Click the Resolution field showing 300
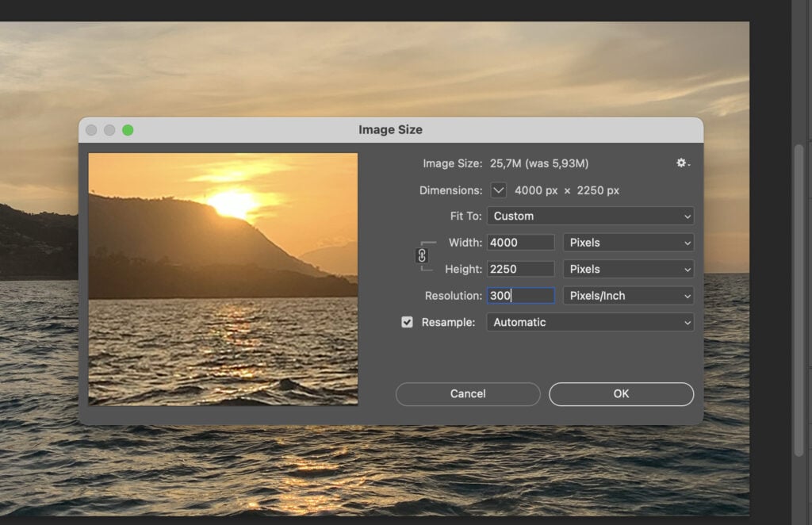 520,295
